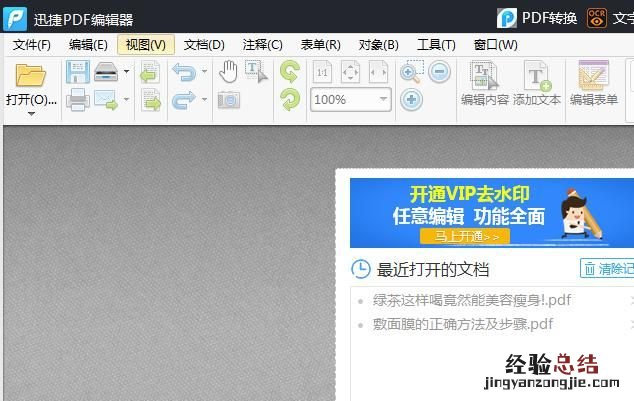Open the 注释(C) menu
This screenshot has width=634, height=401.
(262, 44)
